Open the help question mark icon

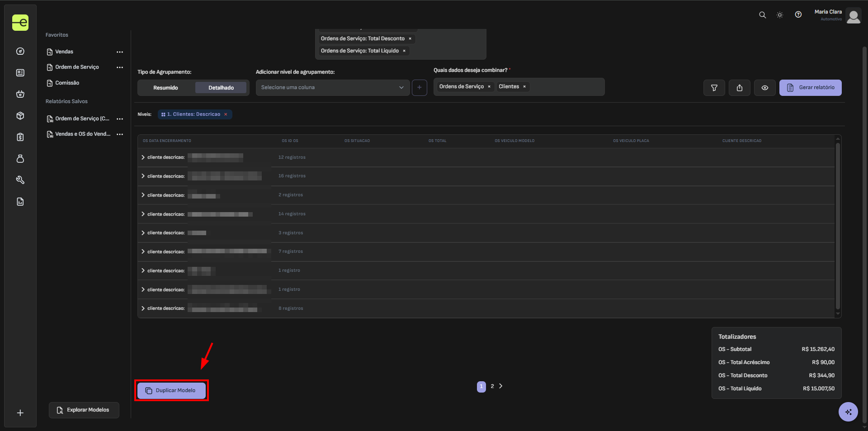click(798, 14)
